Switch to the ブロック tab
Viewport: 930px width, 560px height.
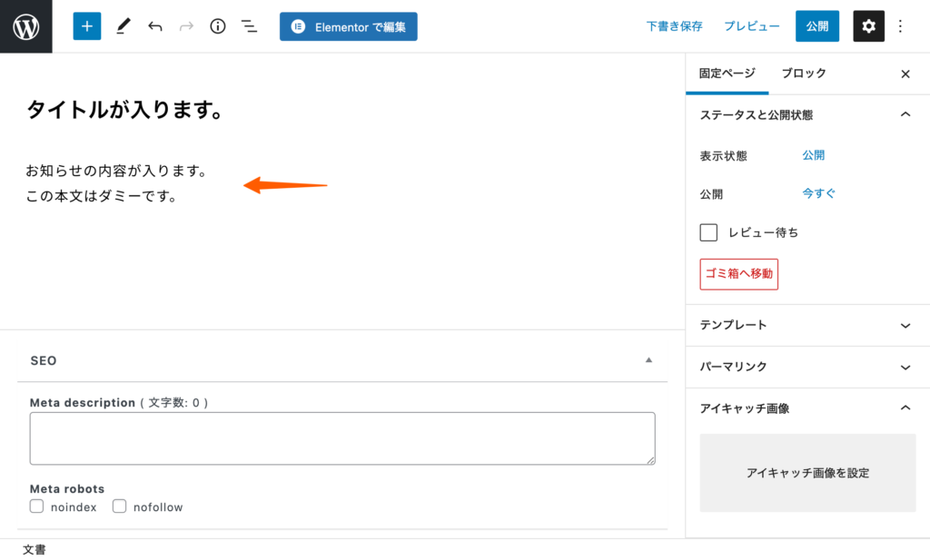point(803,74)
